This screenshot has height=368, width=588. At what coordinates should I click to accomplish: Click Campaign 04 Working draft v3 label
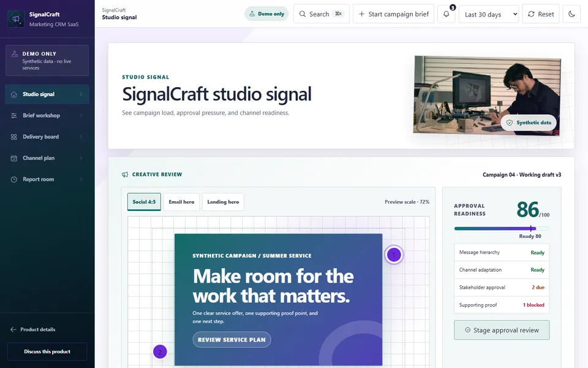(522, 175)
